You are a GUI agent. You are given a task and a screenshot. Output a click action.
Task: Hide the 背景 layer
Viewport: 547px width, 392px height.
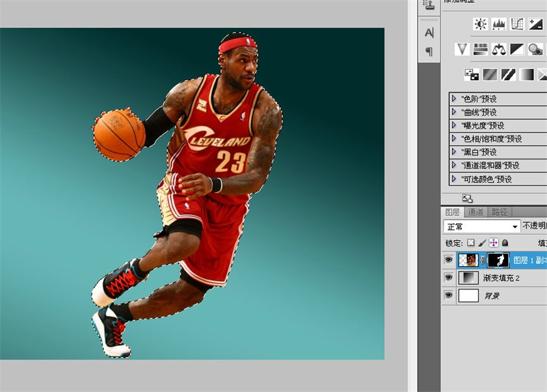[x=449, y=296]
